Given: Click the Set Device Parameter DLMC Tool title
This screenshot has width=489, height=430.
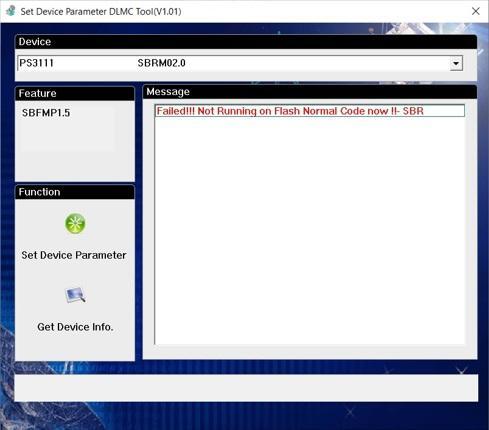Looking at the screenshot, I should tap(101, 11).
